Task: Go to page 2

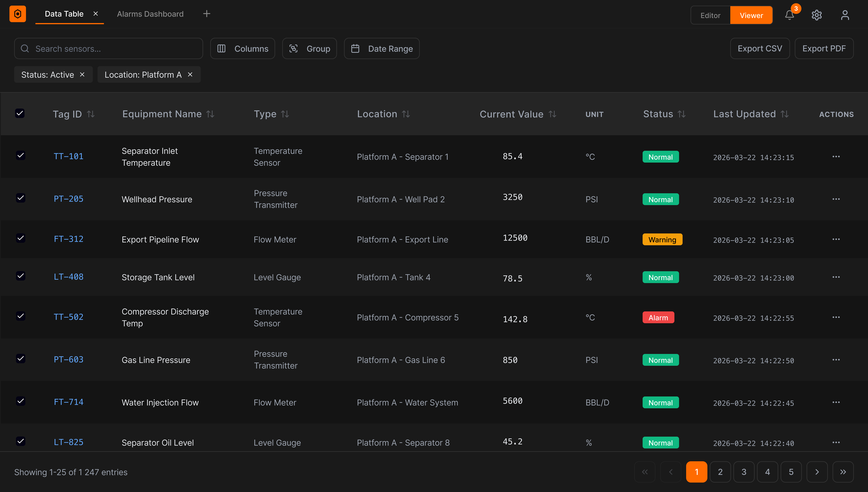Action: tap(720, 472)
